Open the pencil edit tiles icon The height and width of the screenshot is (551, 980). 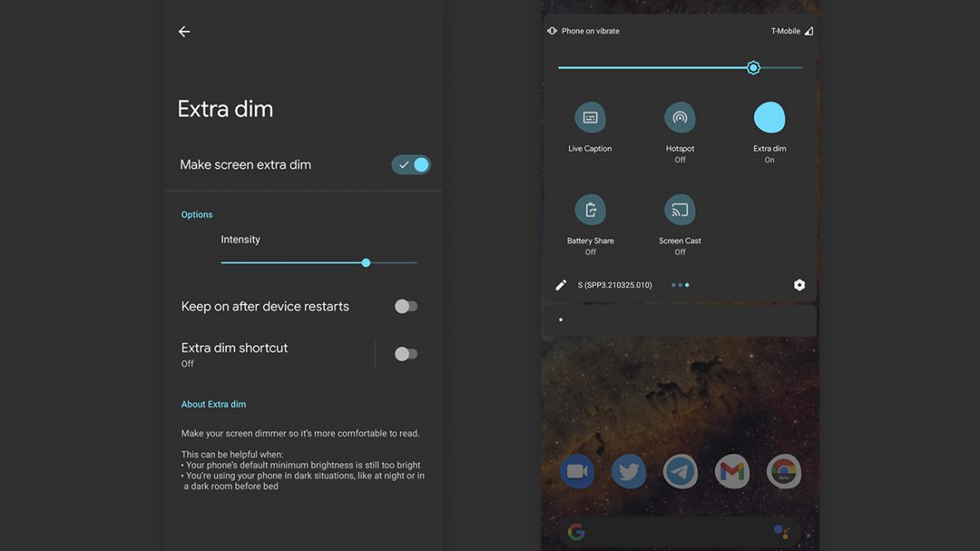click(561, 285)
